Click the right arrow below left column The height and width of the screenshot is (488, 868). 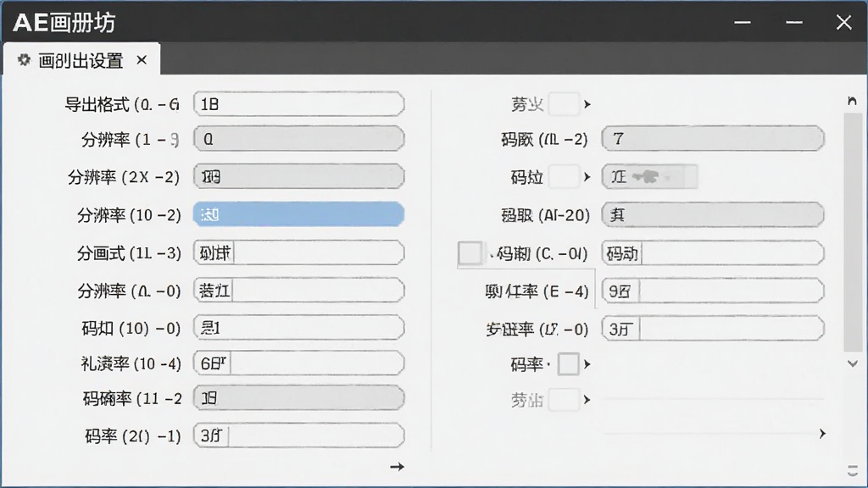coord(397,467)
